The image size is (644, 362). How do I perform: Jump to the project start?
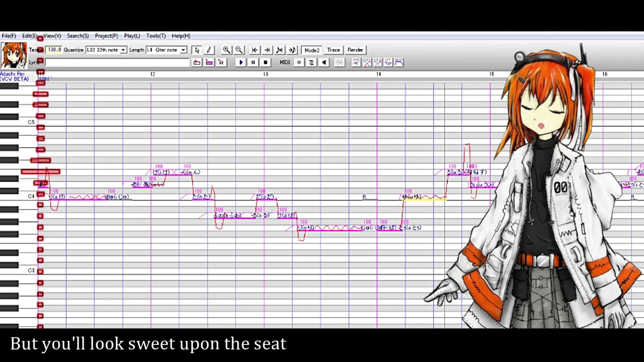[x=255, y=50]
